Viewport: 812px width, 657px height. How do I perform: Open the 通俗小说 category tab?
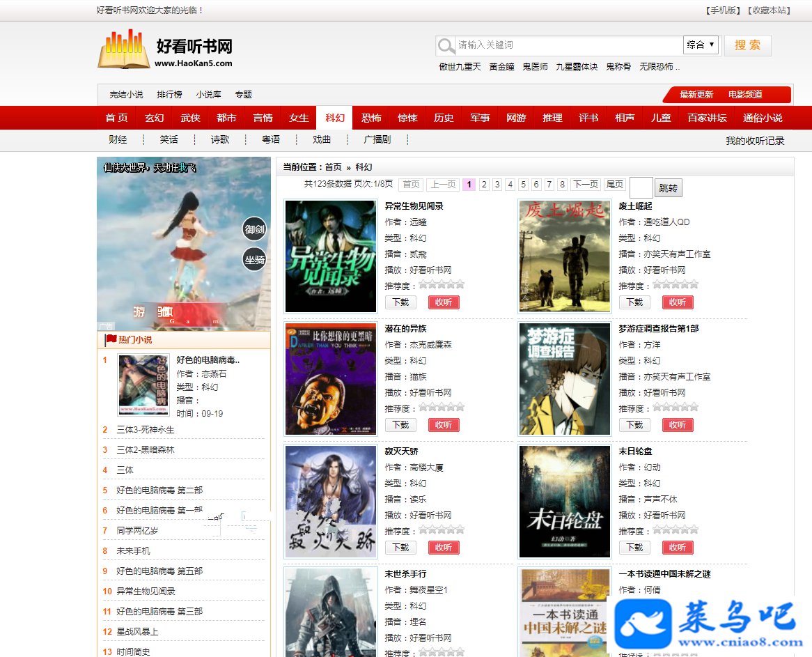pos(763,118)
